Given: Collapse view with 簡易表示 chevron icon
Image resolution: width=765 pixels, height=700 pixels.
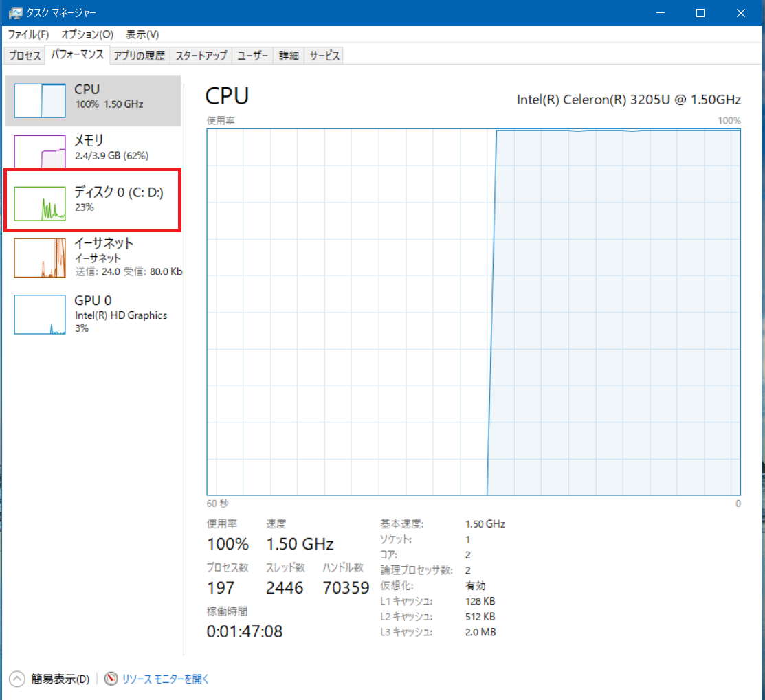Looking at the screenshot, I should click(x=16, y=679).
